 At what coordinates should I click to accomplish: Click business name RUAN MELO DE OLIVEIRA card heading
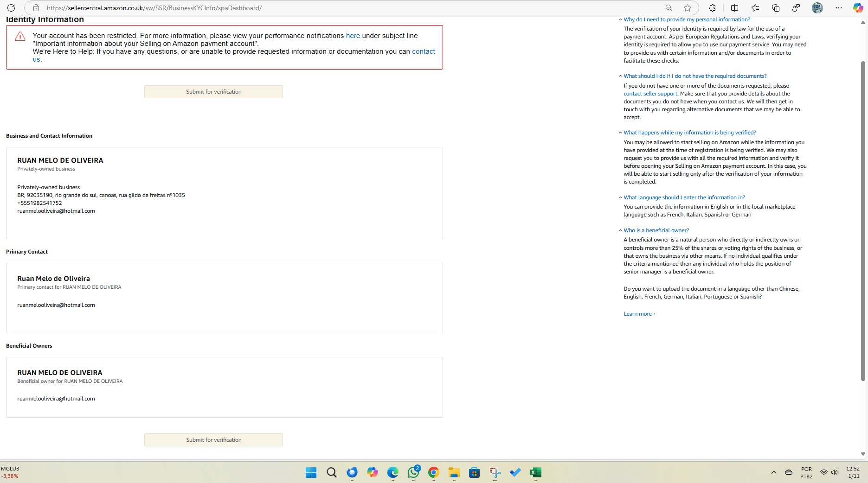tap(60, 160)
